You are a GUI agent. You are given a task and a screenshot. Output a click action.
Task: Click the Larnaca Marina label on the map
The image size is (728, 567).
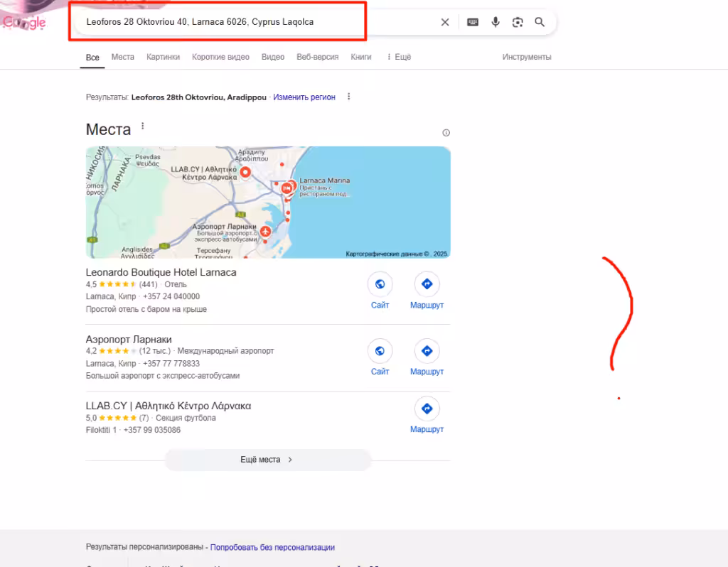point(324,180)
